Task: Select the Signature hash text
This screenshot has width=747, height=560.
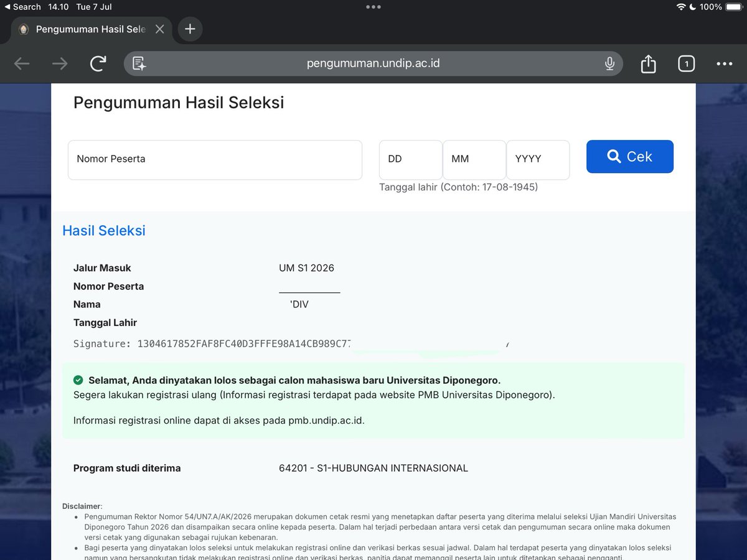Action: pos(212,343)
